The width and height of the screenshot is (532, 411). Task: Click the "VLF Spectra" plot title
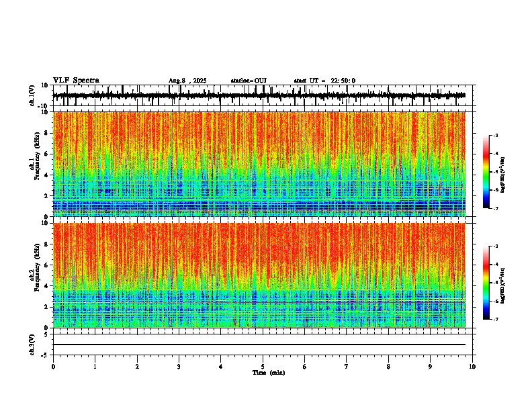pyautogui.click(x=76, y=81)
